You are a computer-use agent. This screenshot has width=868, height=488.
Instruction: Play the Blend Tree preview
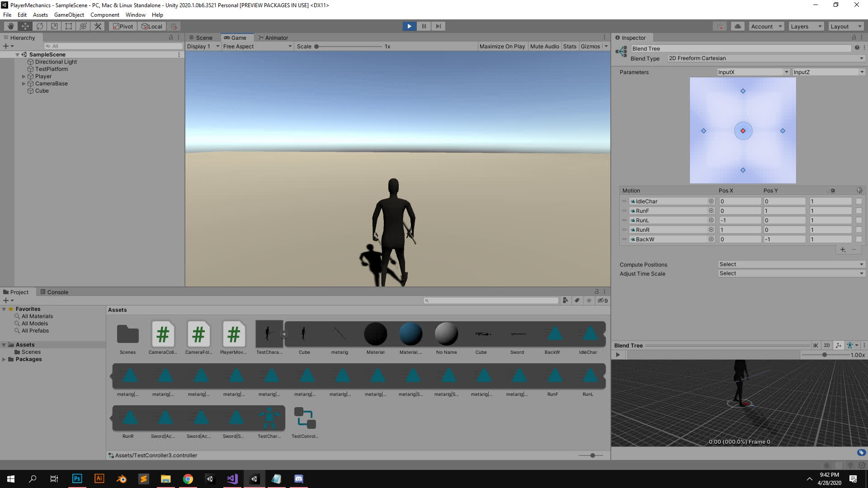(618, 355)
